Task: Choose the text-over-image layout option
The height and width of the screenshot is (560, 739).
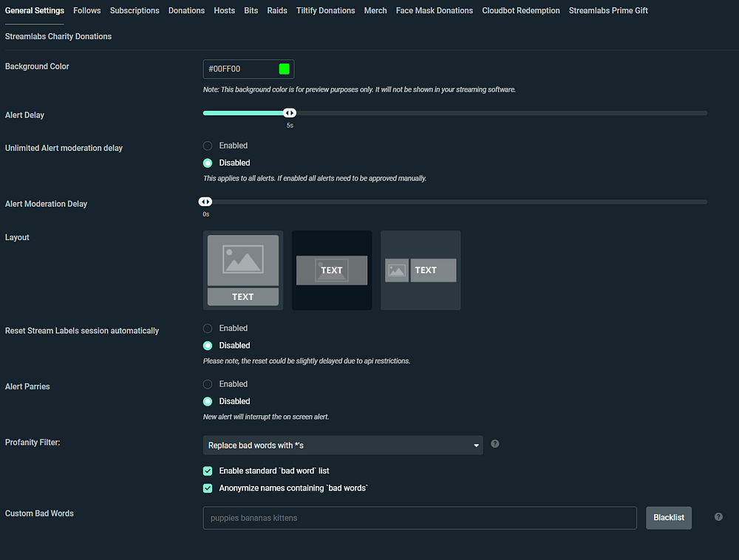Action: tap(332, 270)
